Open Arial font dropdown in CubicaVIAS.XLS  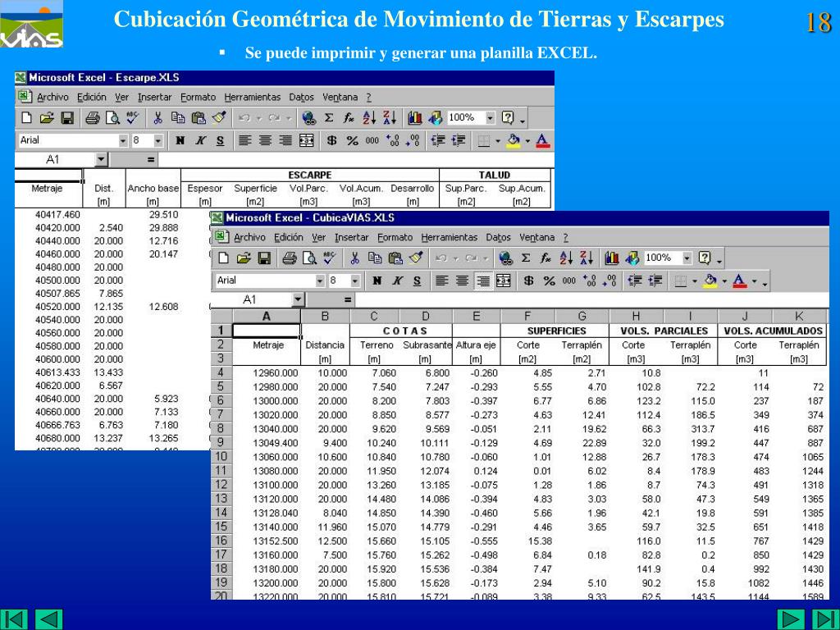pos(321,281)
